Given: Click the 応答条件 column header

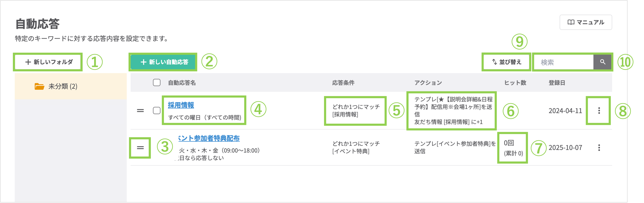Looking at the screenshot, I should tap(343, 83).
